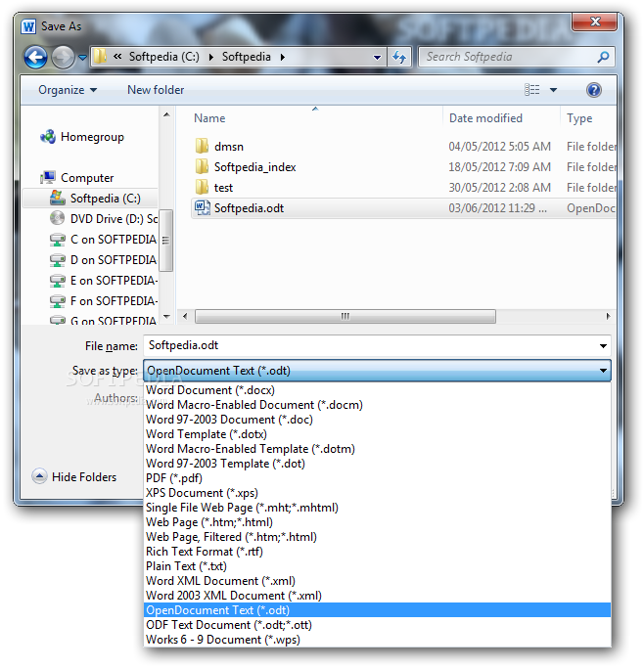Expand the arrow after Softpedia folder in path
The width and height of the screenshot is (644, 669).
[283, 57]
